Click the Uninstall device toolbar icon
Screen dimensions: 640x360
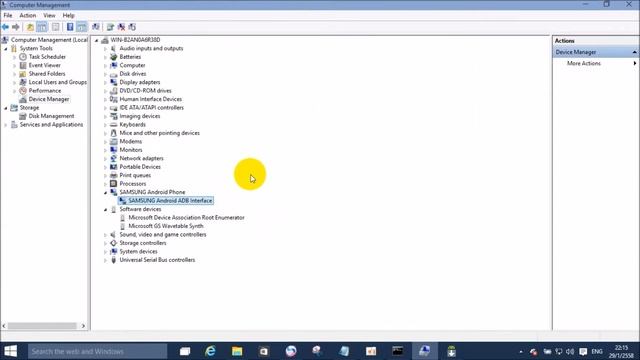[x=121, y=27]
